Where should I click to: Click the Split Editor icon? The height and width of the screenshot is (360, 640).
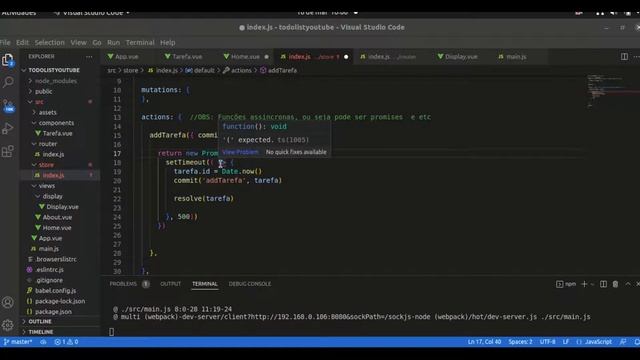pos(624,56)
